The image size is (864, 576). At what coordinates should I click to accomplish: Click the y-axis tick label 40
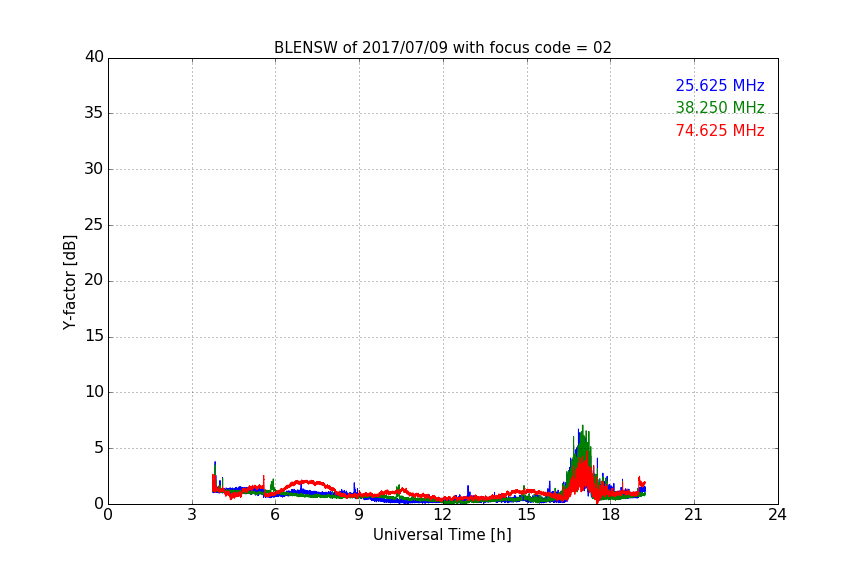94,57
